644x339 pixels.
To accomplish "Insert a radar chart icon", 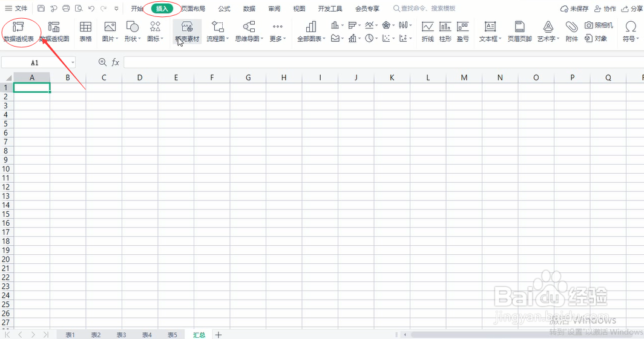I will click(x=388, y=25).
